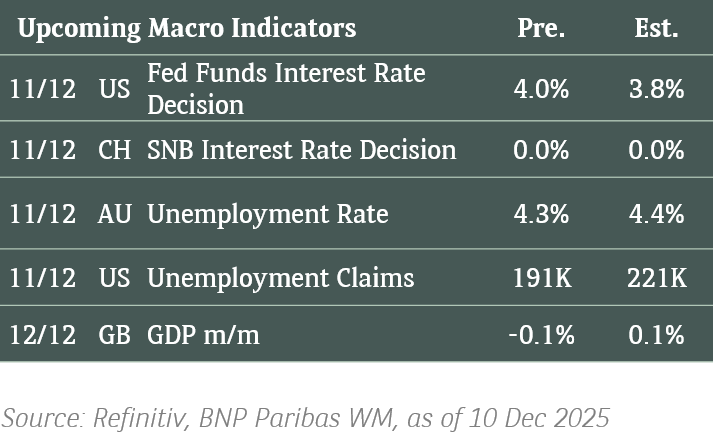This screenshot has width=713, height=436.
Task: Click the SNB estimate 0.0% in Est. column
Action: click(658, 150)
